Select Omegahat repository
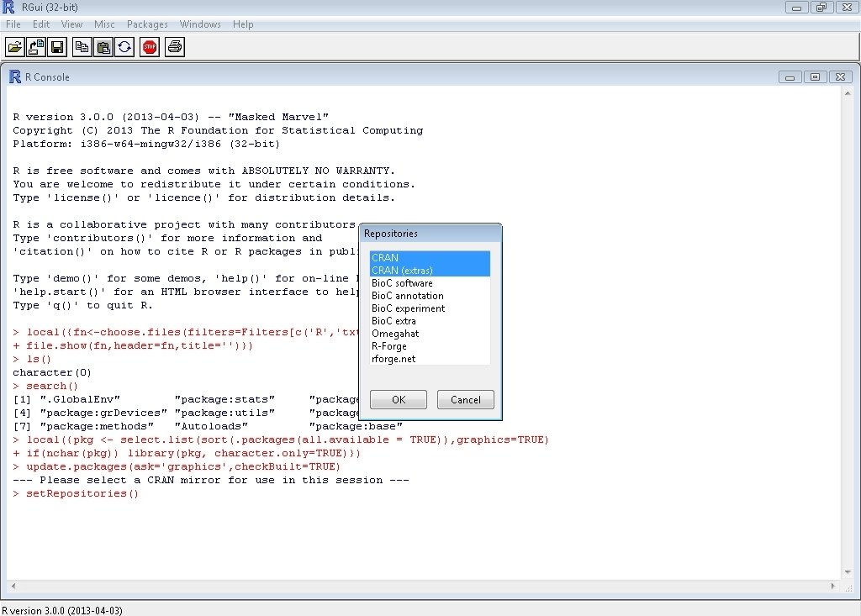This screenshot has width=861, height=616. [430, 334]
